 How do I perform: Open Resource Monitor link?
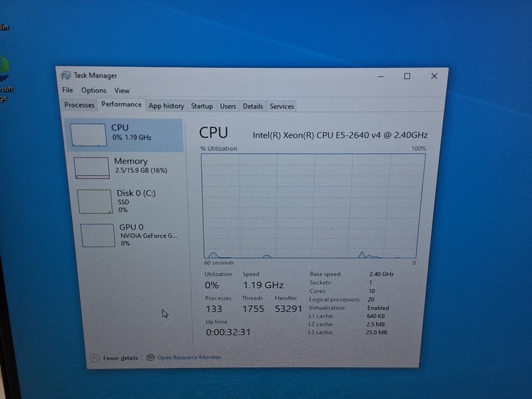(x=188, y=357)
